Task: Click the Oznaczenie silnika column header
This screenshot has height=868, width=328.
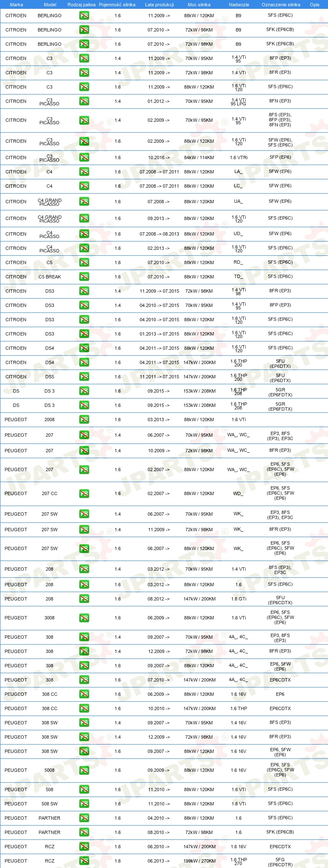Action: [281, 5]
